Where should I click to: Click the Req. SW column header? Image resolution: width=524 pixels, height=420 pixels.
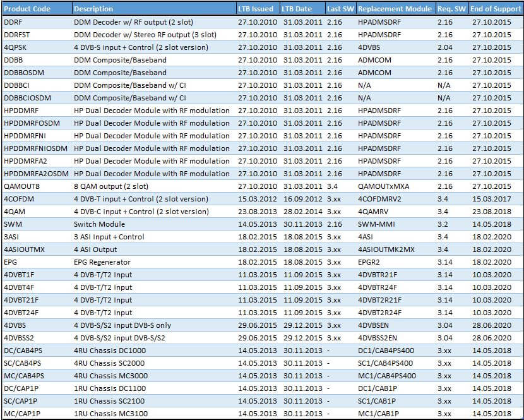451,9
